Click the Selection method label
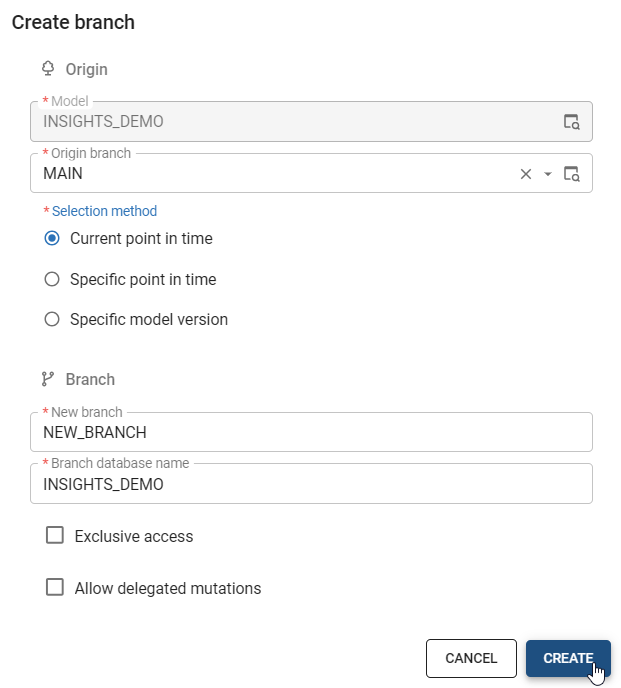Screen dimensions: 621x688 [104, 211]
